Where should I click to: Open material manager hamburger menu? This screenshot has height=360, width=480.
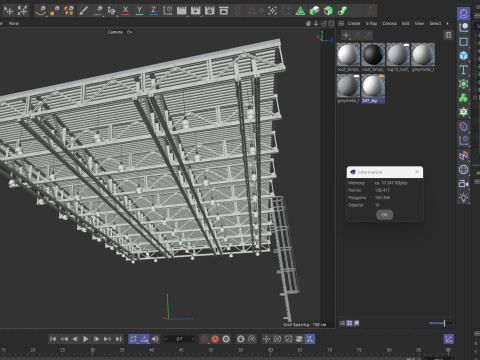point(341,23)
